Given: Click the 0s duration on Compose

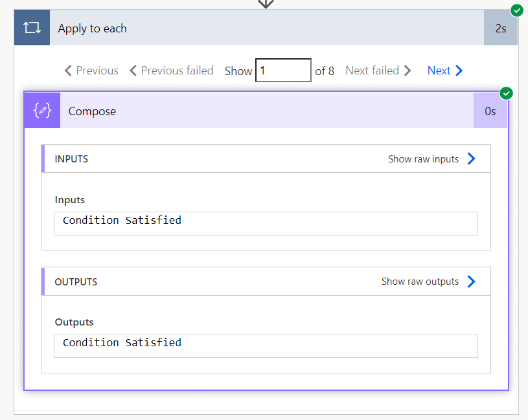Looking at the screenshot, I should click(x=490, y=111).
